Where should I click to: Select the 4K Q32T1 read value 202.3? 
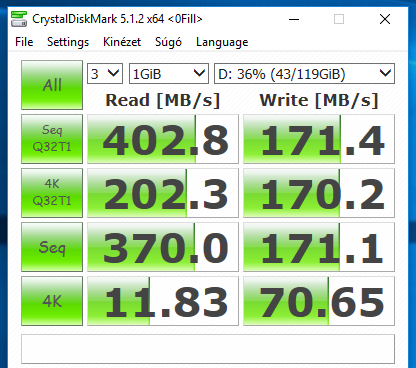click(x=163, y=193)
